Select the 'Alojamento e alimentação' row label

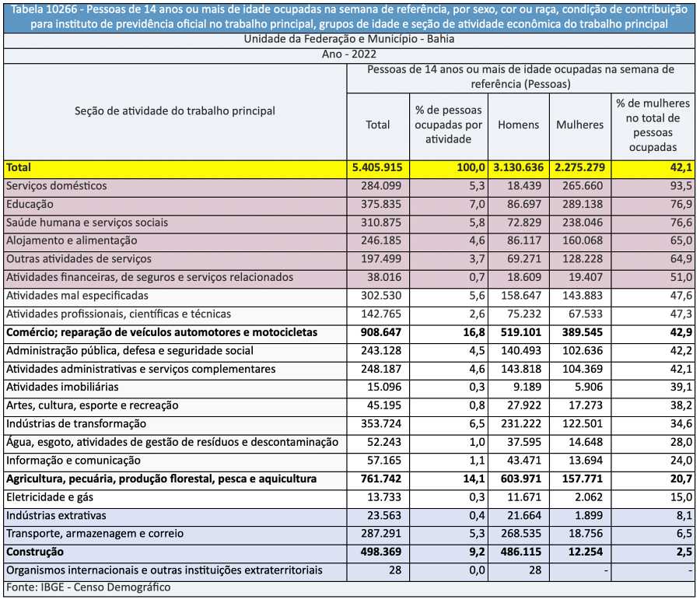tap(72, 241)
